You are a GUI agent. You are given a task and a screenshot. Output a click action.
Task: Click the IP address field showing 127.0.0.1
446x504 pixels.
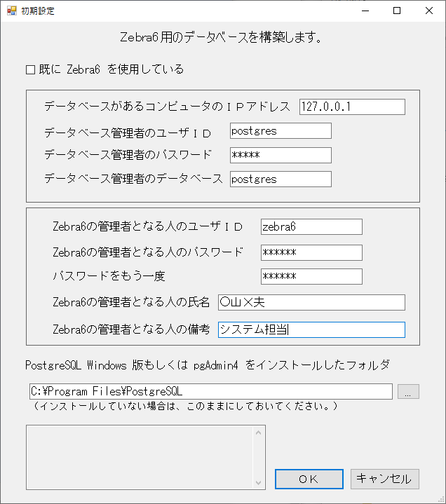tap(352, 107)
